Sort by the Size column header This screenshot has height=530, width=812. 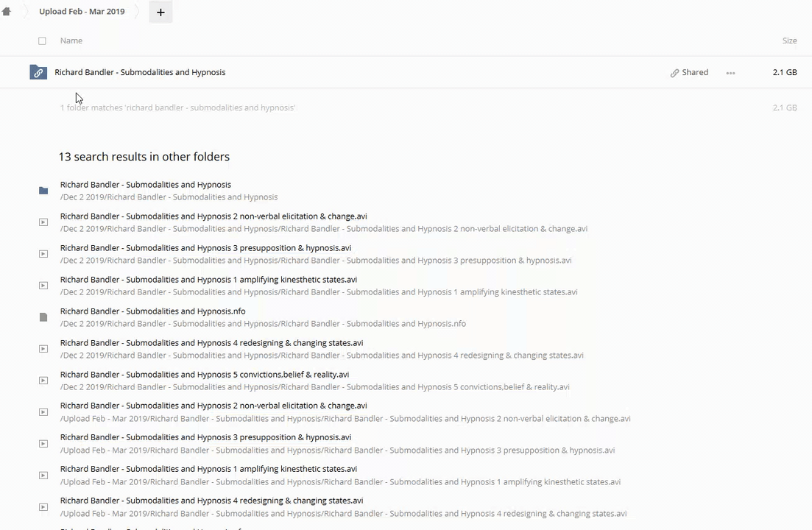click(789, 40)
